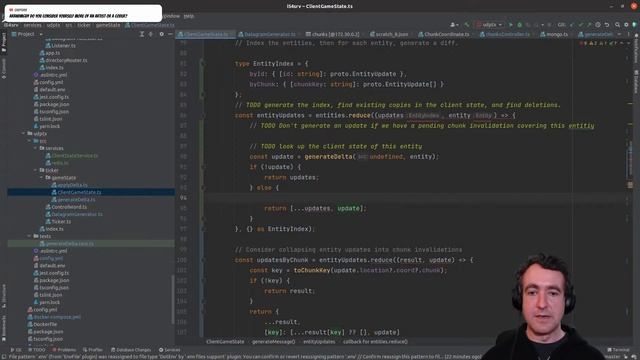Open IDE settings gear icon
This screenshot has height=360, width=640.
click(x=626, y=25)
